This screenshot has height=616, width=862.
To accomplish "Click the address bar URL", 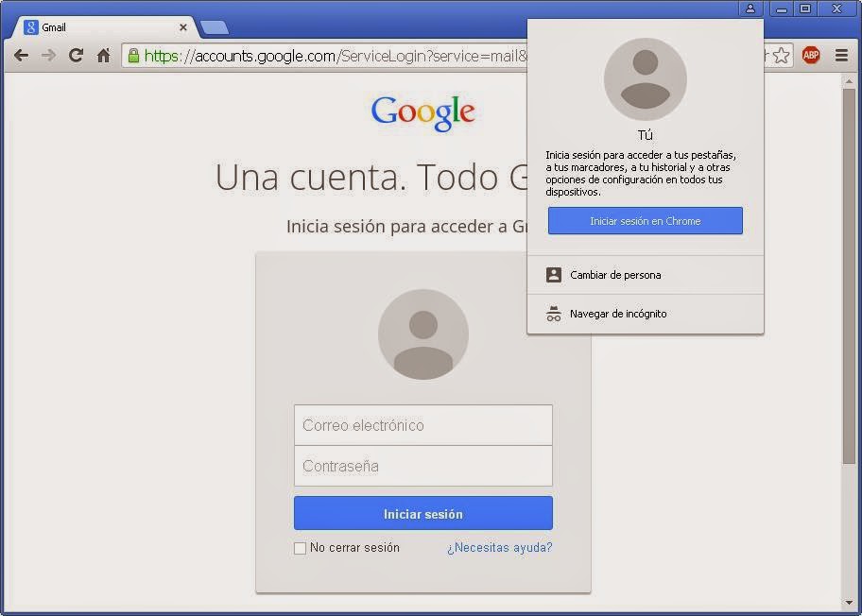I will [x=336, y=56].
